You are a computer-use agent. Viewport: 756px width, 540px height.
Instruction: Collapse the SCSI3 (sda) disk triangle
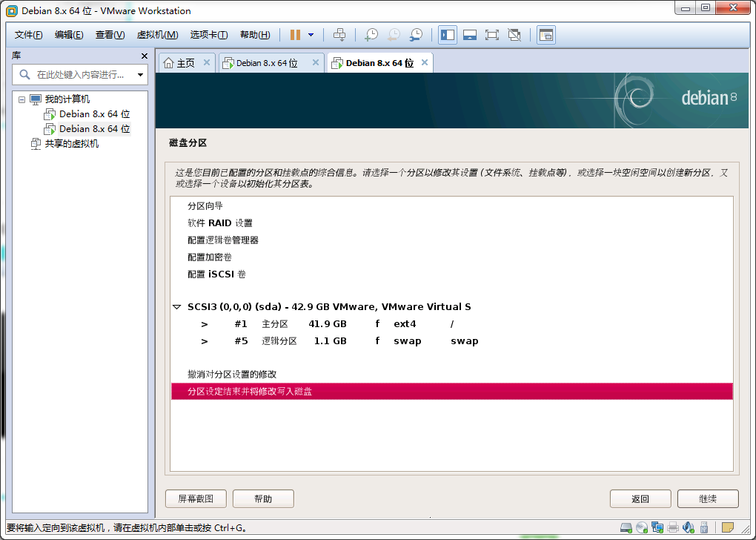coord(177,307)
